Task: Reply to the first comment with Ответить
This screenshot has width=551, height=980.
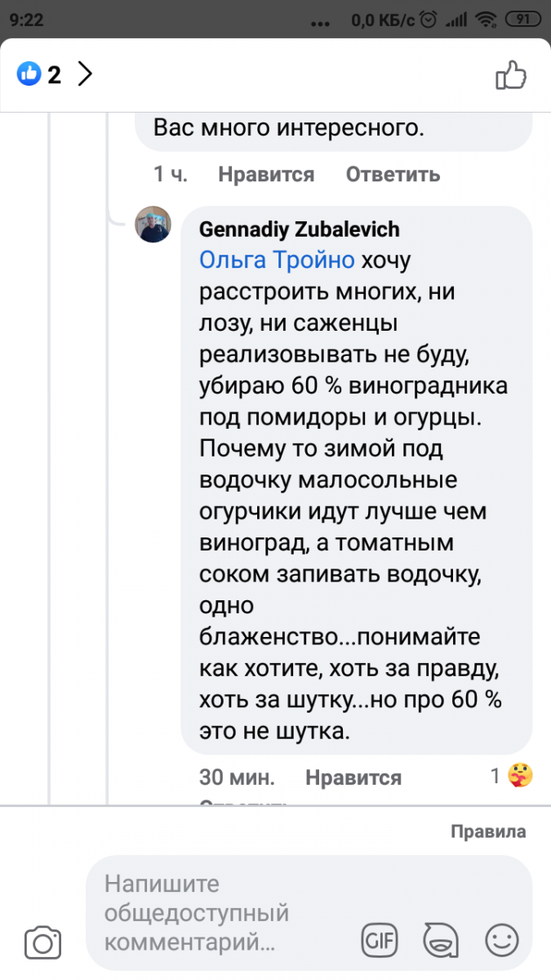Action: [x=393, y=174]
